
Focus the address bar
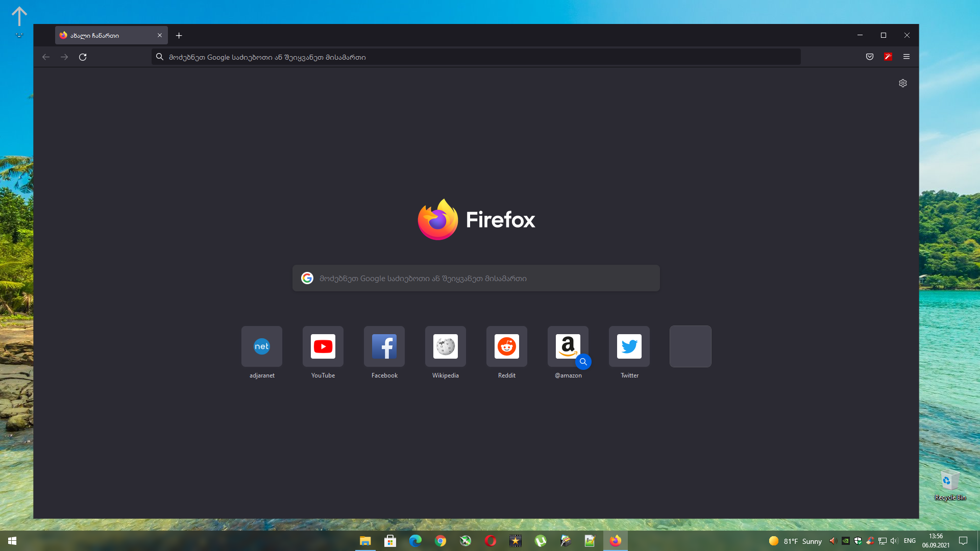(x=476, y=57)
